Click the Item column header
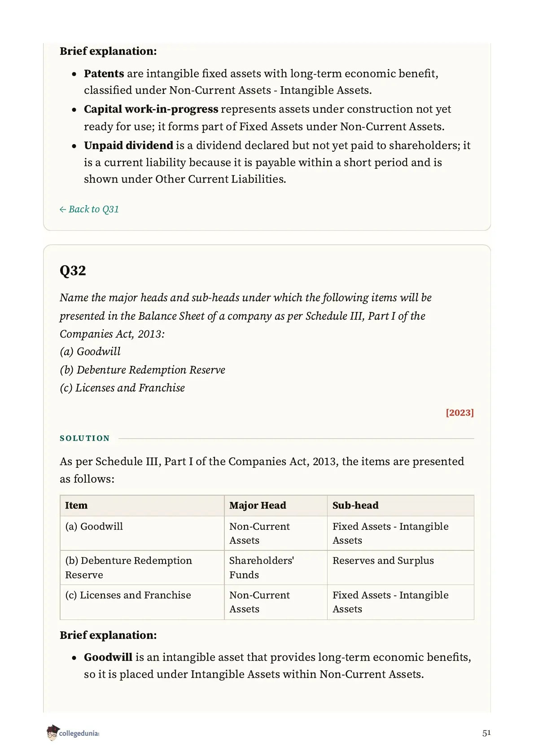 click(x=142, y=505)
